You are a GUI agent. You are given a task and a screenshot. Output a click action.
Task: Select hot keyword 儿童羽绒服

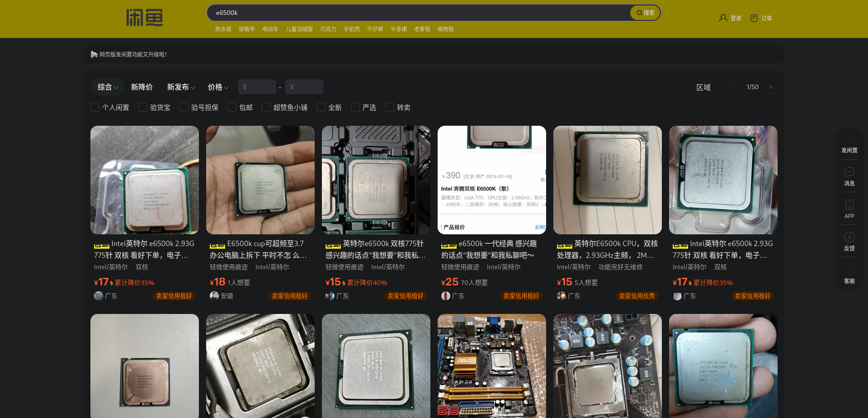coord(299,29)
